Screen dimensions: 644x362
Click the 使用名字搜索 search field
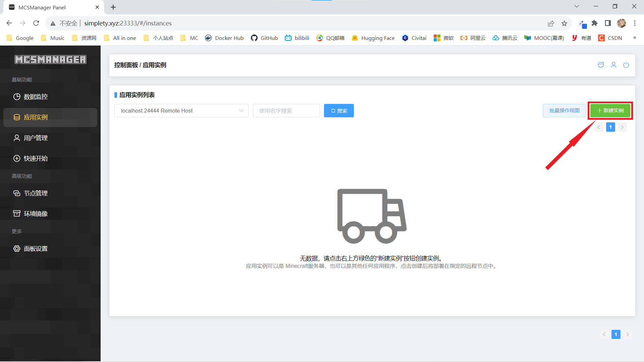coord(286,111)
